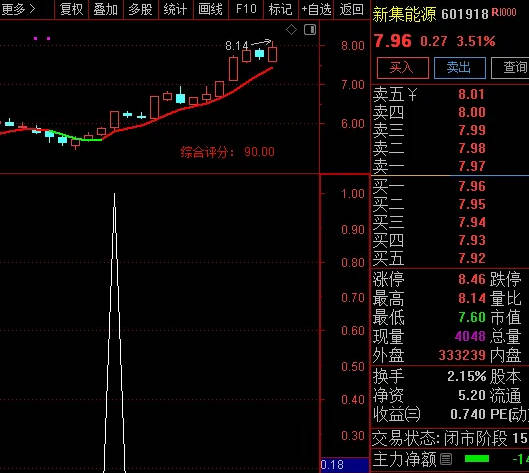529x473 pixels.
Task: Click 最低 value 7.60
Action: click(x=471, y=317)
